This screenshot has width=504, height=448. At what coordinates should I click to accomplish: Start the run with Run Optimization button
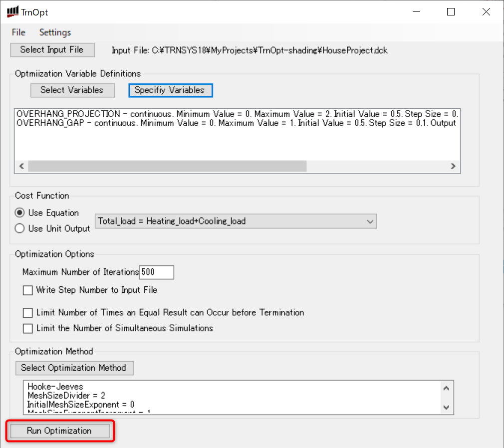pos(60,431)
